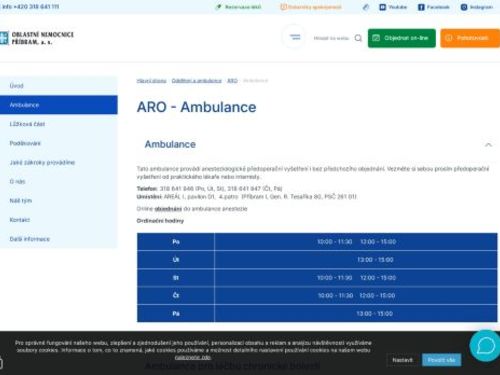Image resolution: width=500 pixels, height=375 pixels.
Task: Focus the website search input field
Action: (331, 38)
